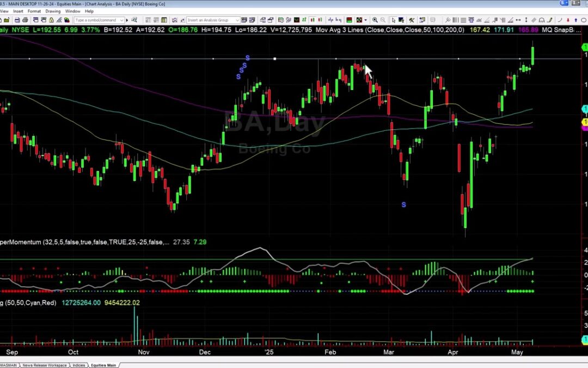
Task: Switch to News Release Workspace tab
Action: 45,365
